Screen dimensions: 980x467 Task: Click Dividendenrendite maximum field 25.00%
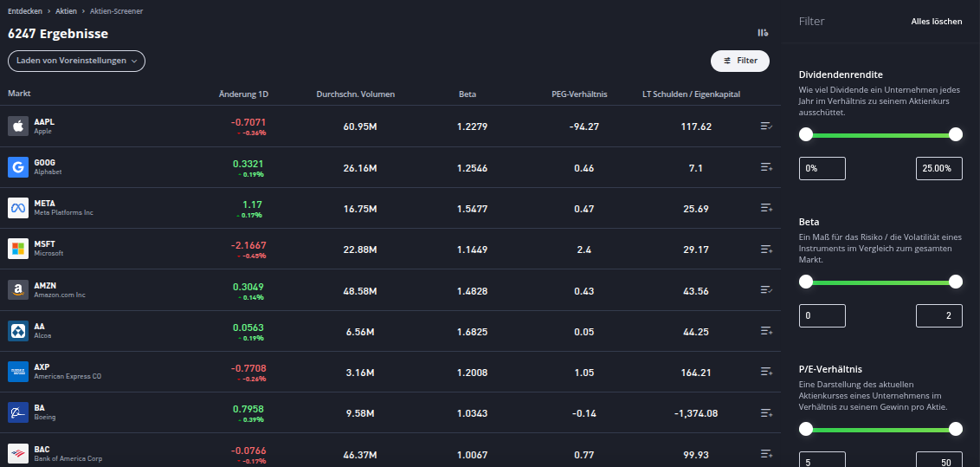click(x=939, y=169)
